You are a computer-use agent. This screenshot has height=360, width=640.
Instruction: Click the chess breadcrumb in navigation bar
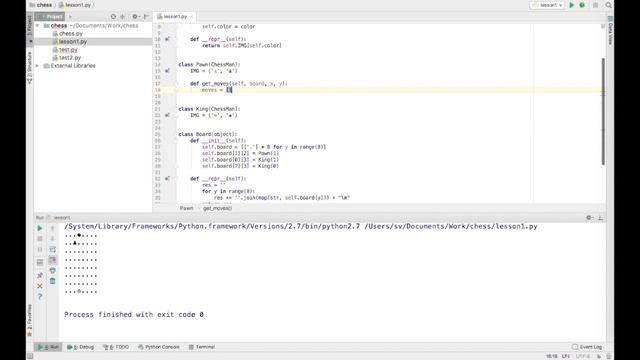[40, 5]
